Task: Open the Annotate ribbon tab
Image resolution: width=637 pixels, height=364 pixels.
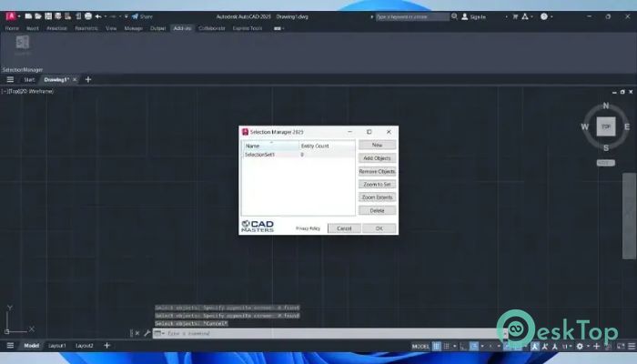Action: pyautogui.click(x=56, y=28)
